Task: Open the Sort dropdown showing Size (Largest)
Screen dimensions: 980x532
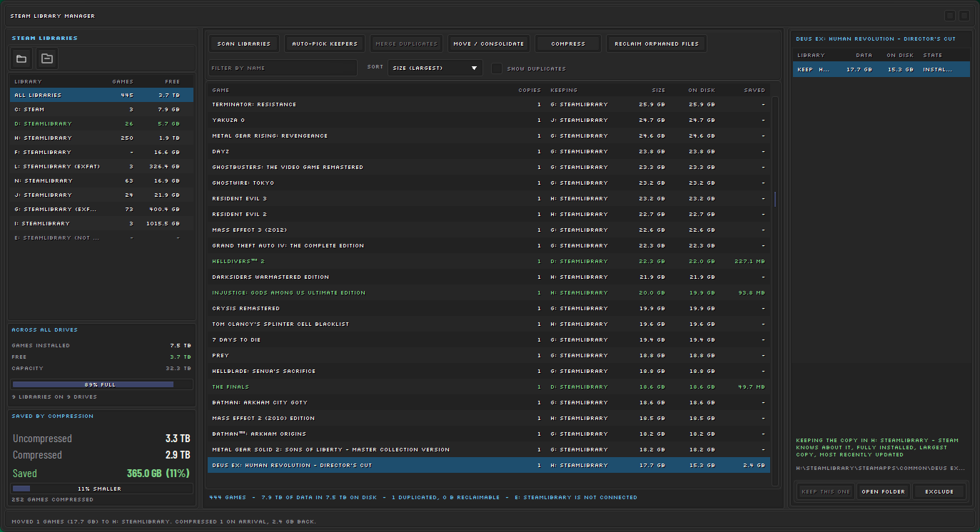Action: [435, 68]
